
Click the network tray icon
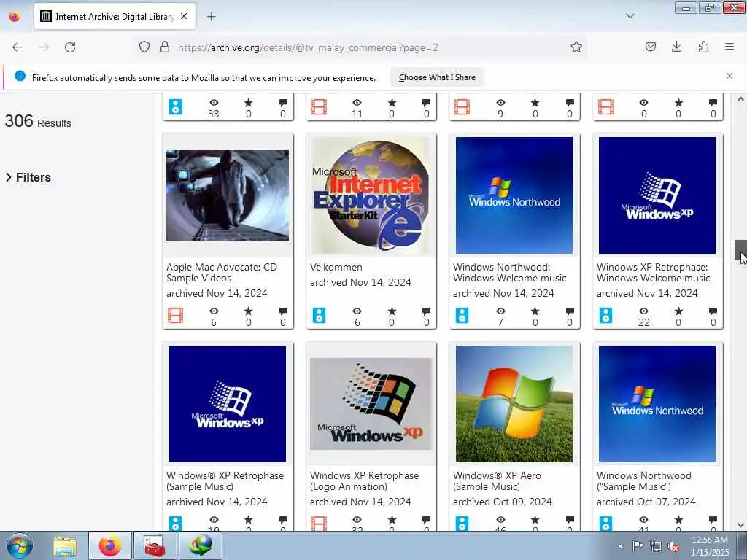656,547
